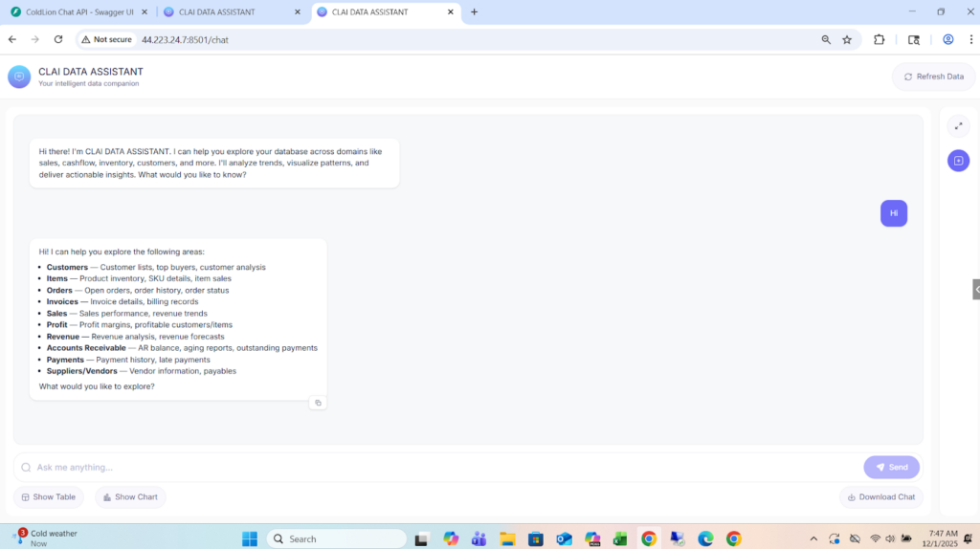980x549 pixels.
Task: Click the Download Chat button
Action: tap(880, 497)
